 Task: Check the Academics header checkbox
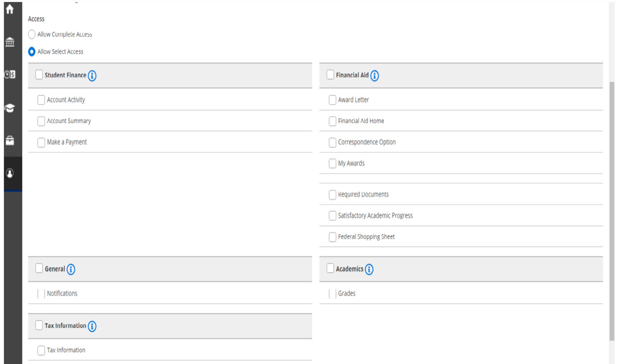[330, 268]
